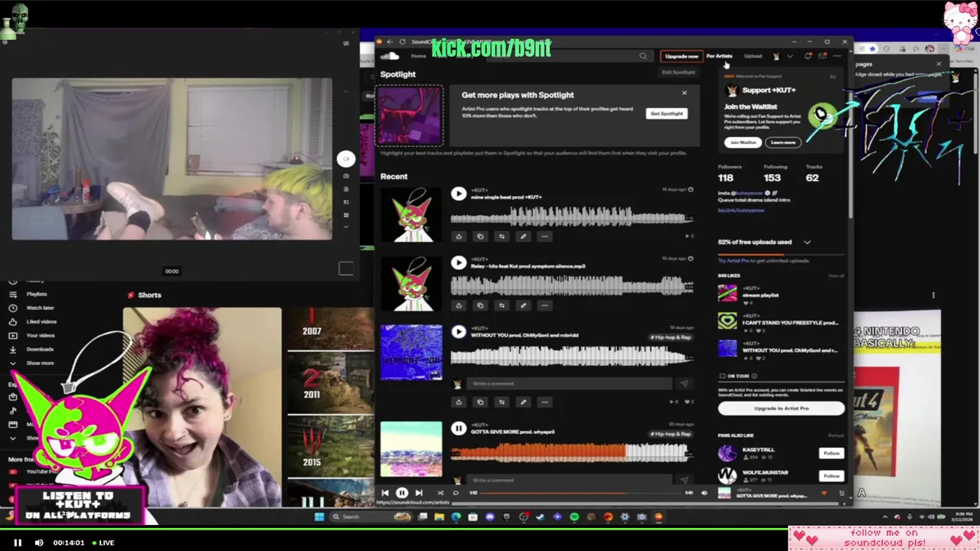This screenshot has width=980, height=551.
Task: Edit the 'Relay - hits' track
Action: (x=523, y=305)
